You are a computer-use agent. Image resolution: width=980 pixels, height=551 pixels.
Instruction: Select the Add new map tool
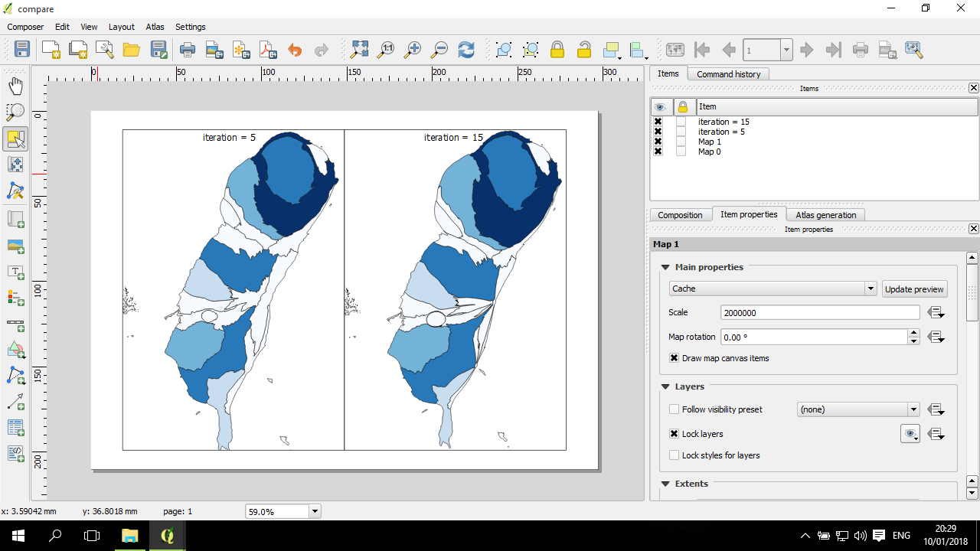coord(15,219)
